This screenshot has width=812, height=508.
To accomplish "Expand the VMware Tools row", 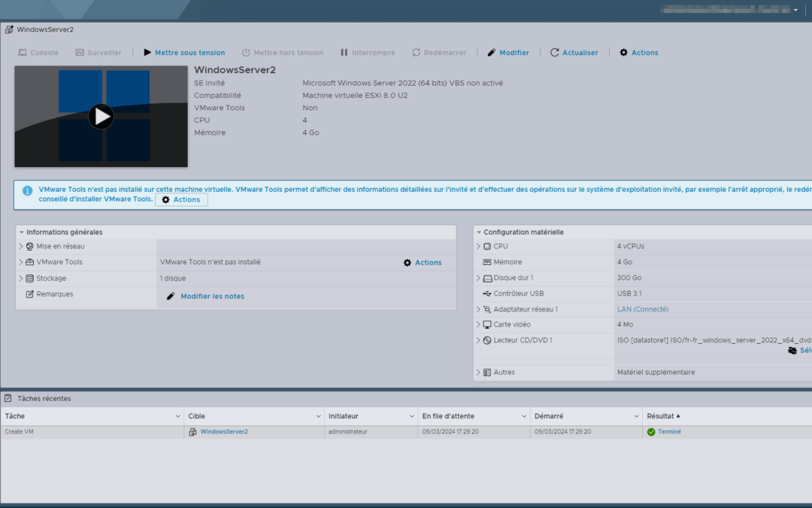I will [21, 263].
